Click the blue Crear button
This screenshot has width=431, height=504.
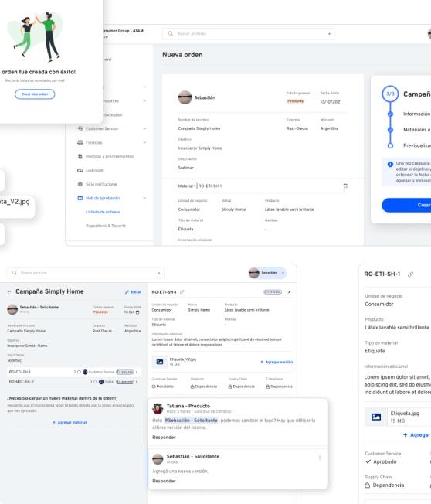[406, 205]
